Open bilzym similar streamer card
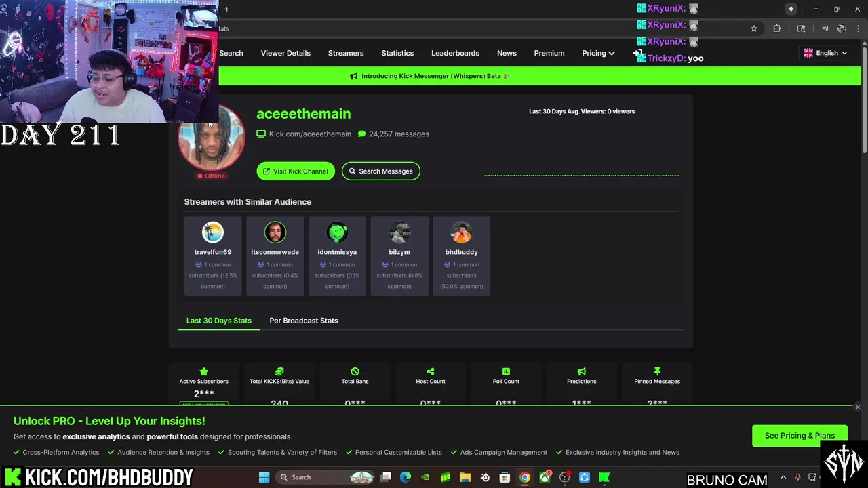868x488 pixels. click(x=399, y=256)
